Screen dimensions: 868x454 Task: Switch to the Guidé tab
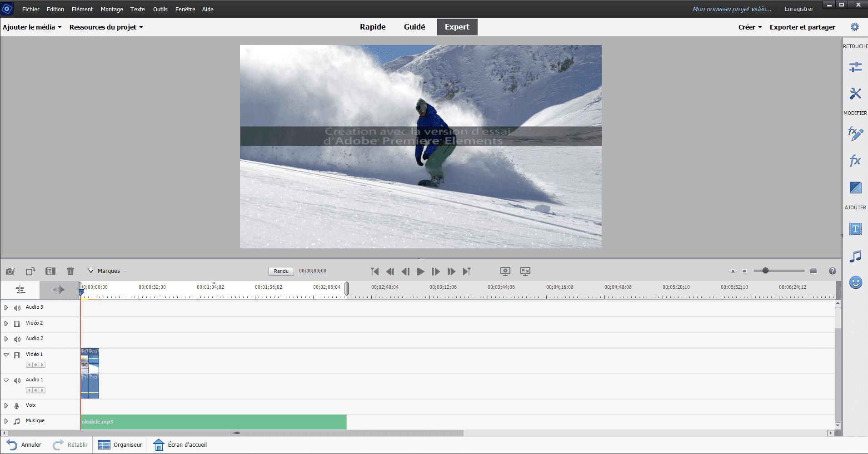tap(414, 27)
